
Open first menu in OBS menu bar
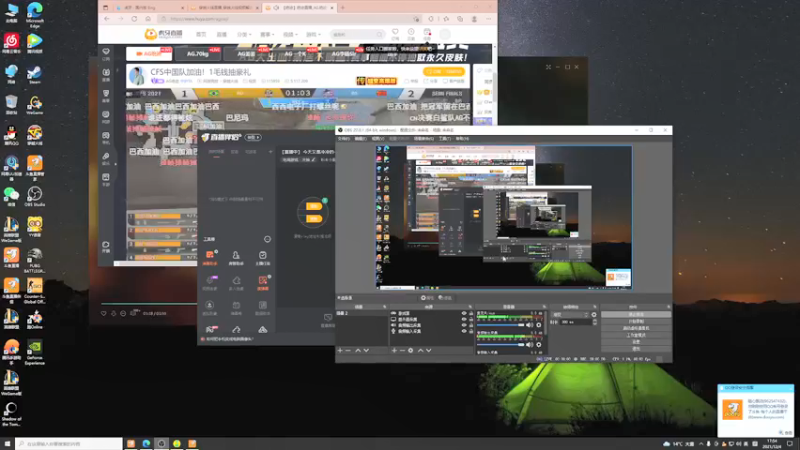(344, 139)
